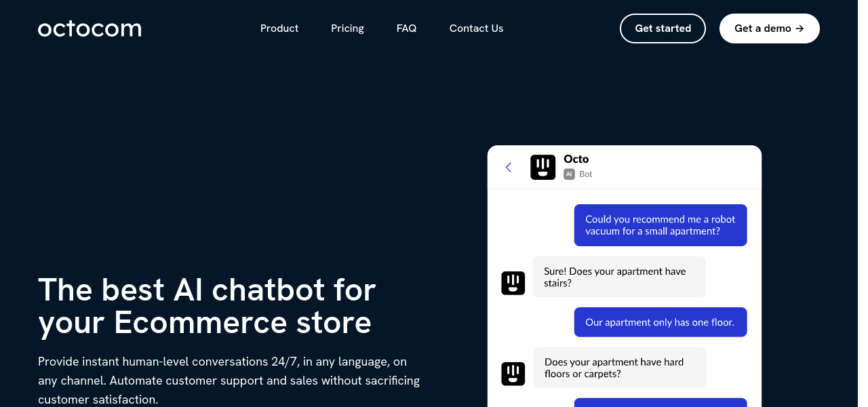Select the robot vacuum recommendation message
The width and height of the screenshot is (868, 407).
[x=660, y=225]
